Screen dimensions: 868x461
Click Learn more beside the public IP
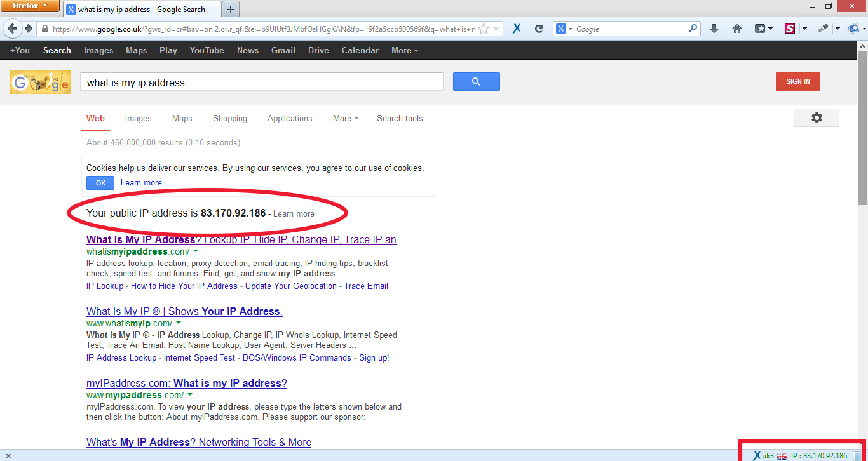[294, 213]
